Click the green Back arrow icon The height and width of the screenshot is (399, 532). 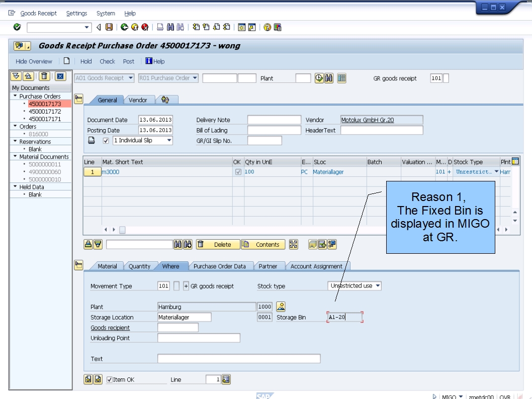coord(124,27)
